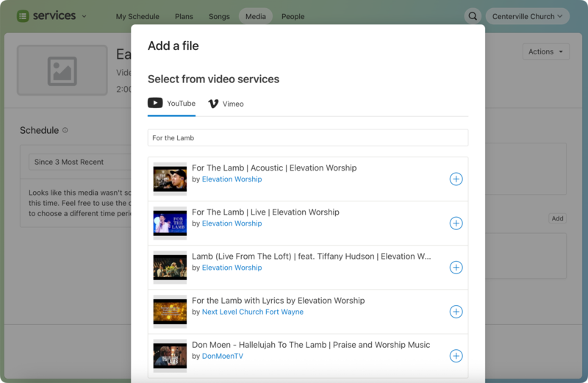Add Lamb Live From The Loft video
The width and height of the screenshot is (588, 383).
(x=456, y=268)
